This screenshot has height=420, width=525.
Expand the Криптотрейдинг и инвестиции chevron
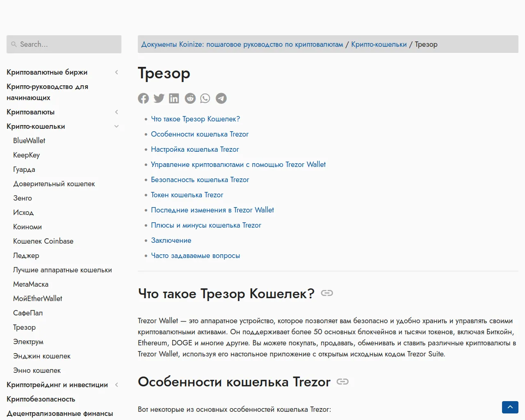tap(116, 385)
